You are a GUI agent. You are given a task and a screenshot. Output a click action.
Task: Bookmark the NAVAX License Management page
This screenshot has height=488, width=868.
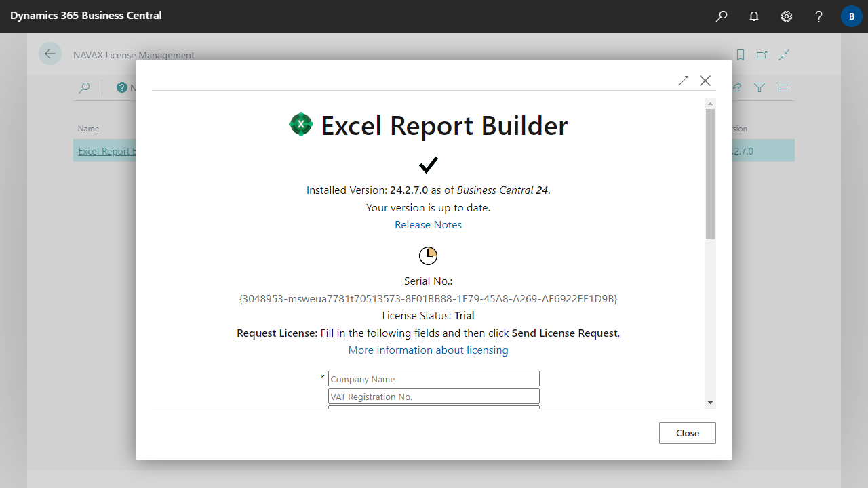coord(741,55)
